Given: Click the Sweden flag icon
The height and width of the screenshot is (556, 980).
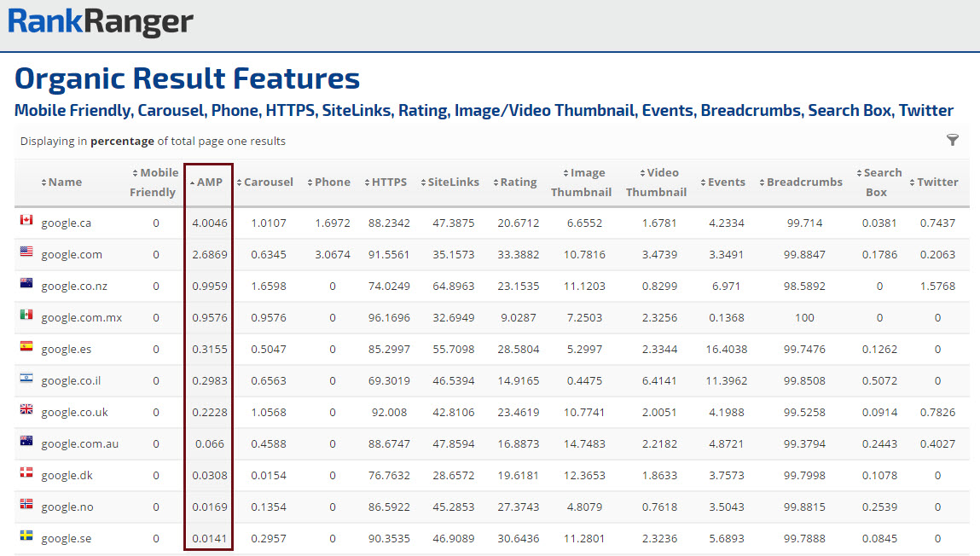Looking at the screenshot, I should pyautogui.click(x=26, y=536).
